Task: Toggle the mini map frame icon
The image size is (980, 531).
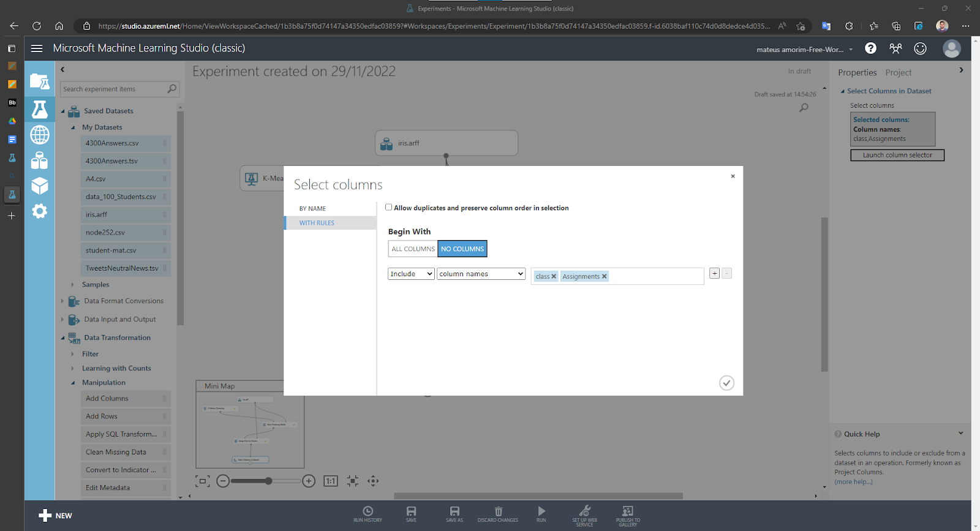Action: [x=202, y=481]
